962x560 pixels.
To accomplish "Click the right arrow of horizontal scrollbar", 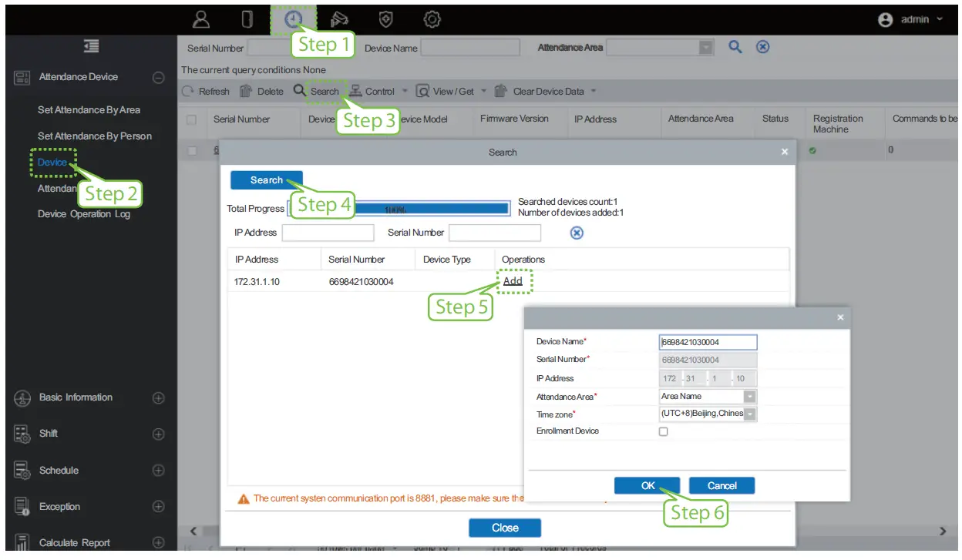I will coord(942,531).
